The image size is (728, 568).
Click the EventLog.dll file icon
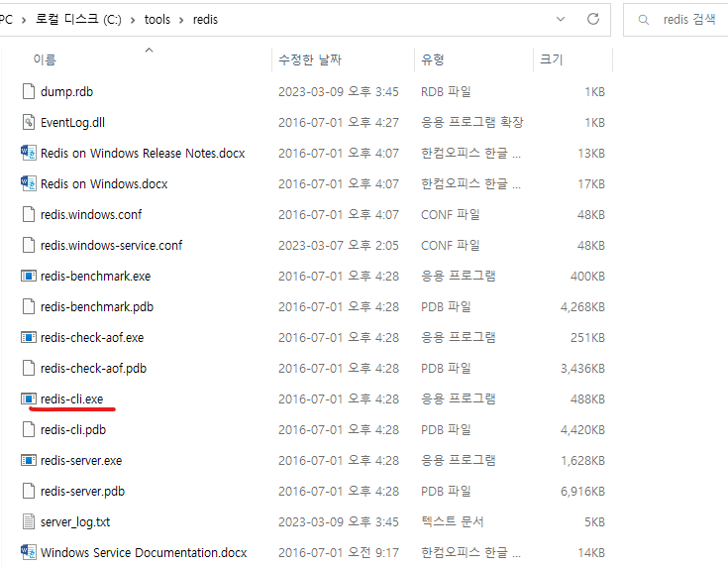[29, 122]
